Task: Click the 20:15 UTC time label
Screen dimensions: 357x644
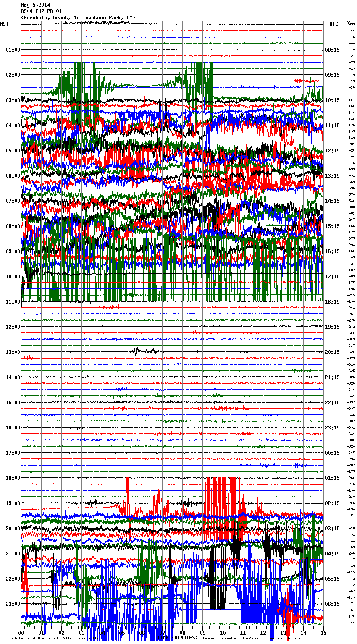Action: pos(332,352)
